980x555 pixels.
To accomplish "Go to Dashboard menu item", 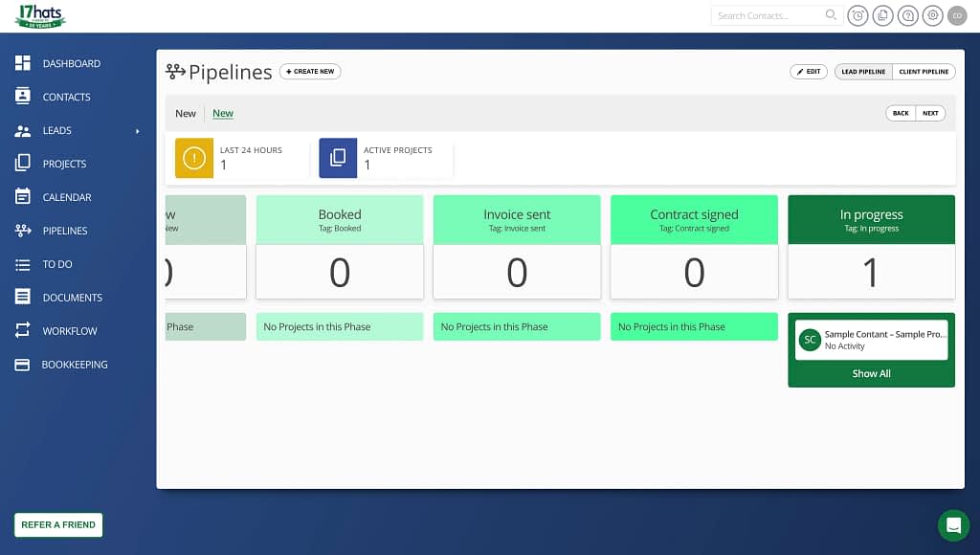I will click(71, 64).
